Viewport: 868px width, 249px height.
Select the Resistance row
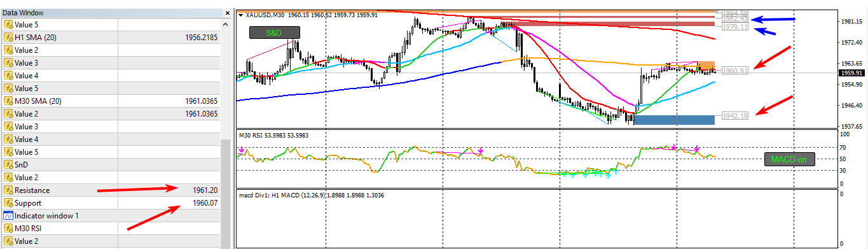tap(110, 190)
